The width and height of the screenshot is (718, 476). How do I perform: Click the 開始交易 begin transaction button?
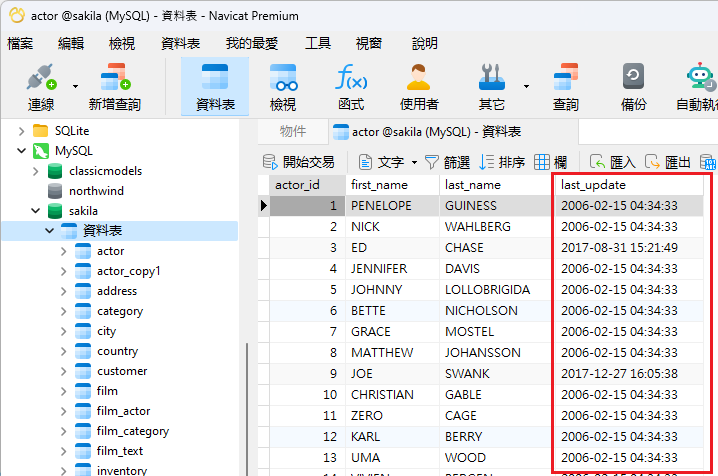[298, 161]
